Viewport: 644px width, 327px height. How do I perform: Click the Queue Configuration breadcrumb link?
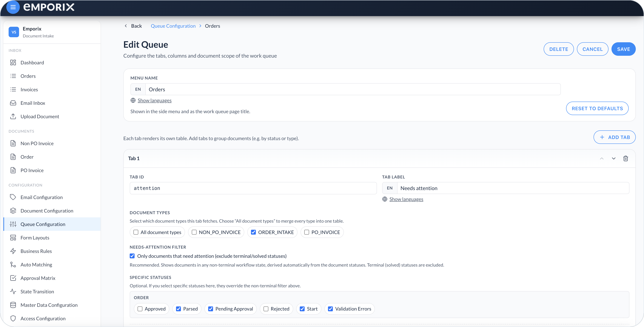click(x=173, y=26)
